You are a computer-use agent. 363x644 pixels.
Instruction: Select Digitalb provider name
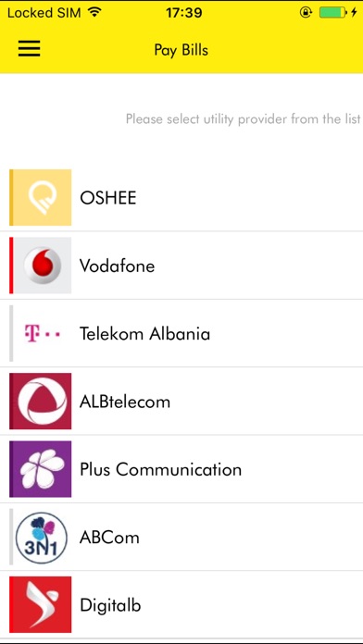click(110, 605)
